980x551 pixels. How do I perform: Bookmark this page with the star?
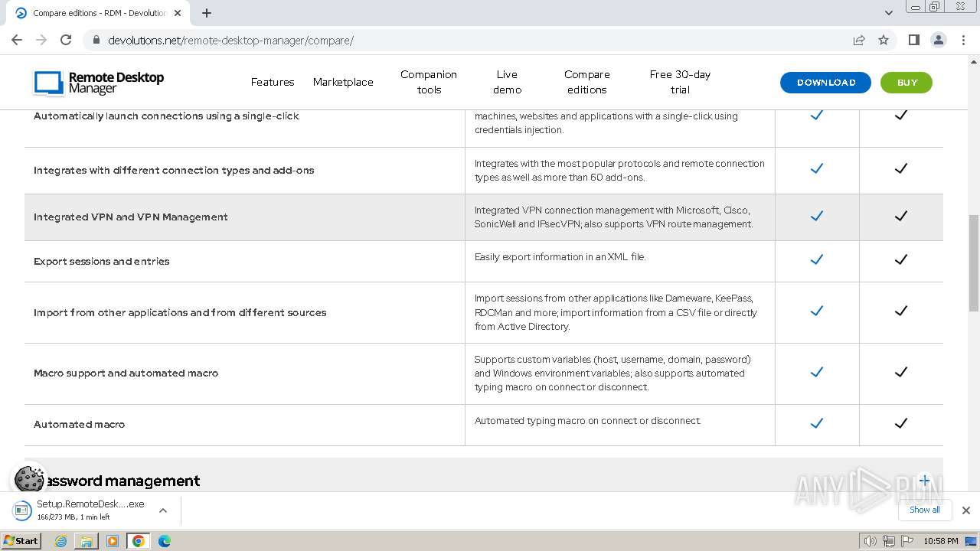point(884,40)
